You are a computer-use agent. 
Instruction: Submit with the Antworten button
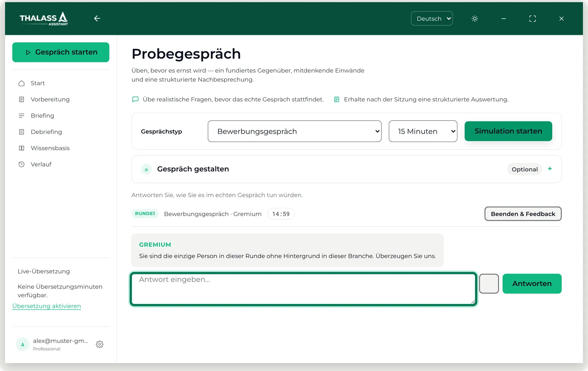pyautogui.click(x=532, y=284)
